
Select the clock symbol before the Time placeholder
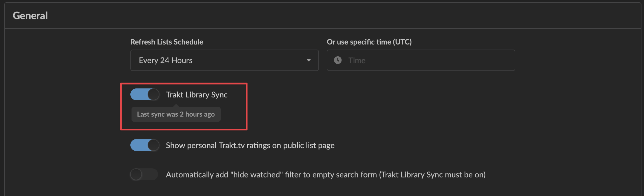tap(338, 60)
